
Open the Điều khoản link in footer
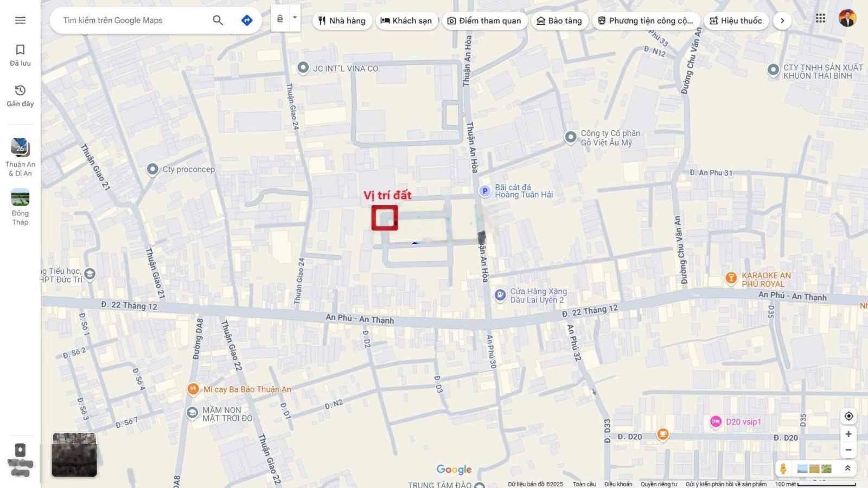tap(618, 484)
